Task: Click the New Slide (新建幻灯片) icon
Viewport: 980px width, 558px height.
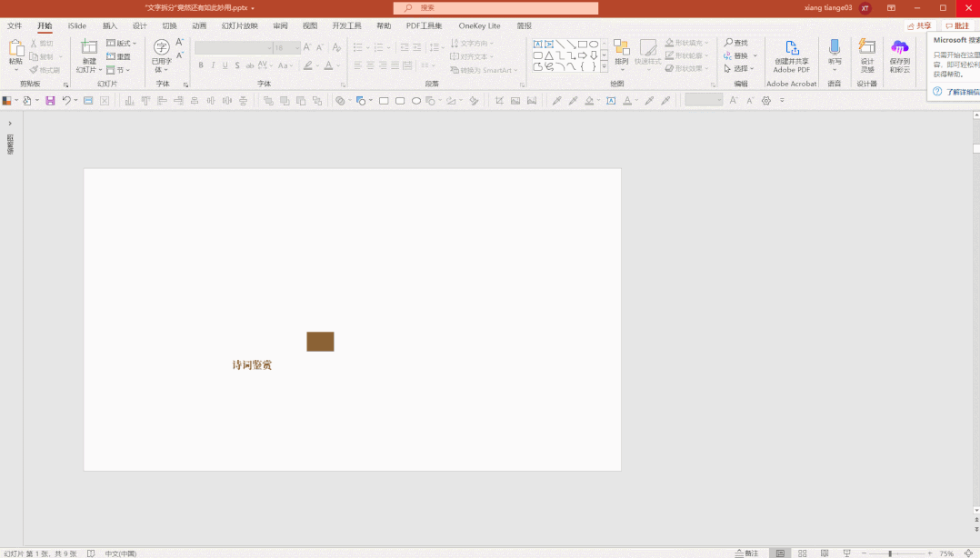Action: point(88,49)
